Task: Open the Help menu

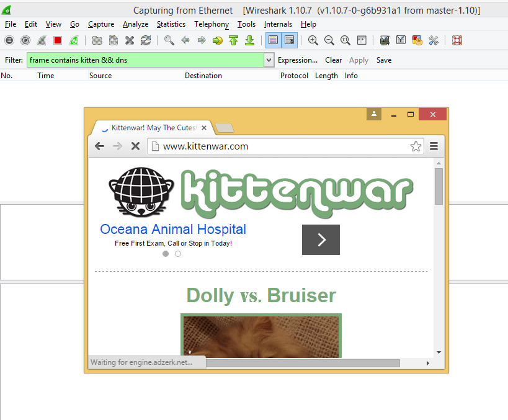Action: 308,24
